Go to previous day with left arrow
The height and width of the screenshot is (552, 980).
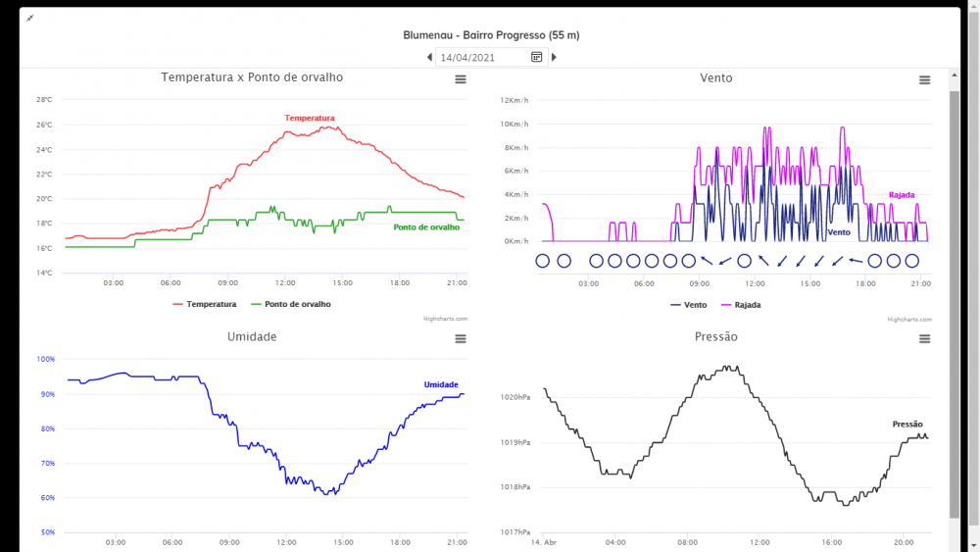tap(429, 57)
